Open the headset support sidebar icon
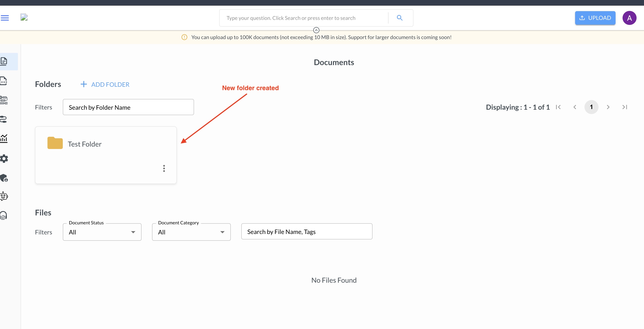 coord(3,215)
